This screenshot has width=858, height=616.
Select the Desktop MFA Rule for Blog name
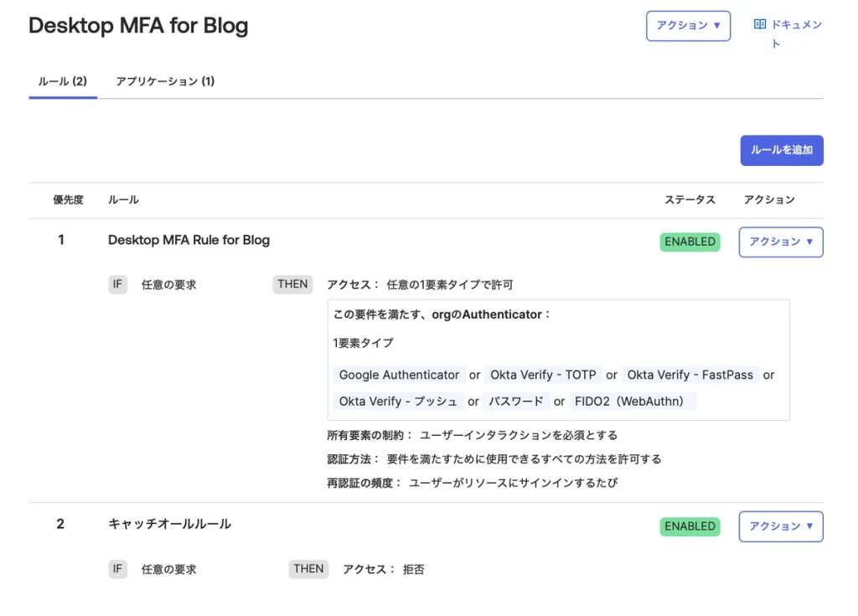(189, 241)
